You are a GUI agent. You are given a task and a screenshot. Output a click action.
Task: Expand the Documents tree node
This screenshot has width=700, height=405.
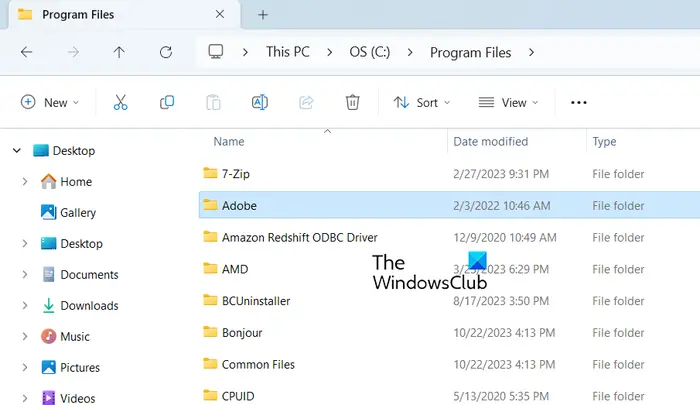[25, 274]
